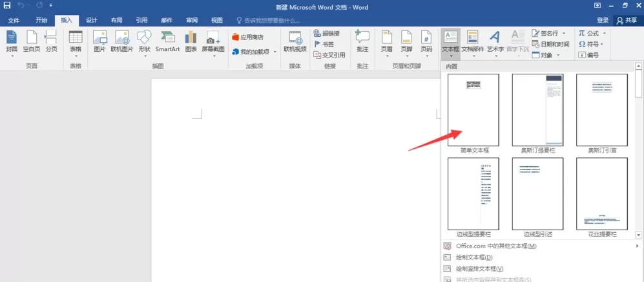
Task: Click the 交叉引用 cross-reference button
Action: 329,55
